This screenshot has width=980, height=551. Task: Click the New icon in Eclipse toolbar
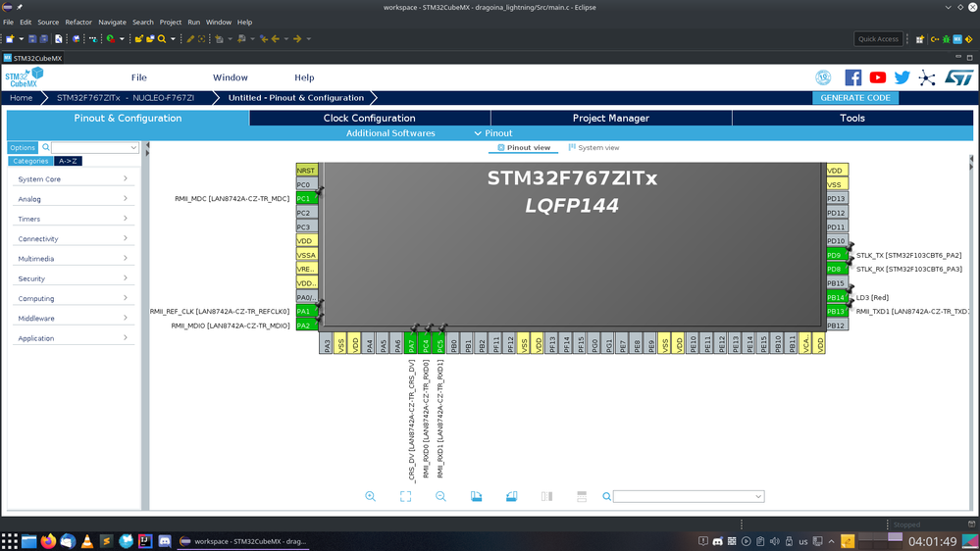(10, 39)
